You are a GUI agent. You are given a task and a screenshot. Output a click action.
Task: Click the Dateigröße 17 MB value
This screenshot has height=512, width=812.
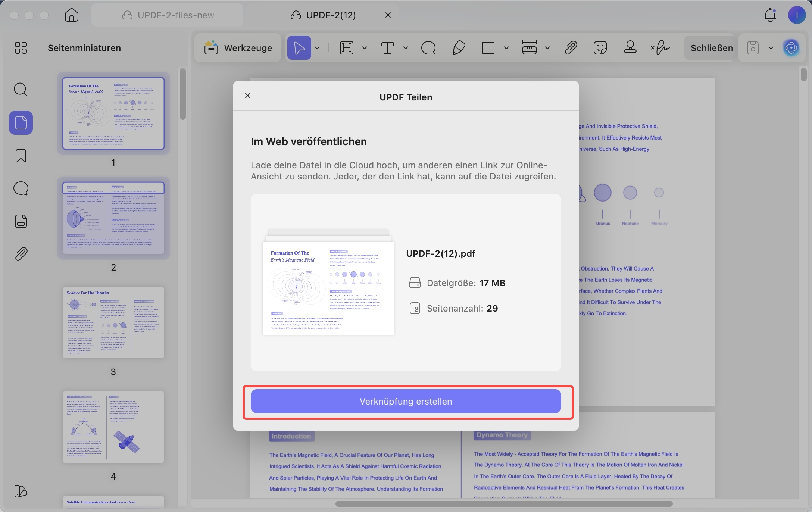[x=492, y=283]
